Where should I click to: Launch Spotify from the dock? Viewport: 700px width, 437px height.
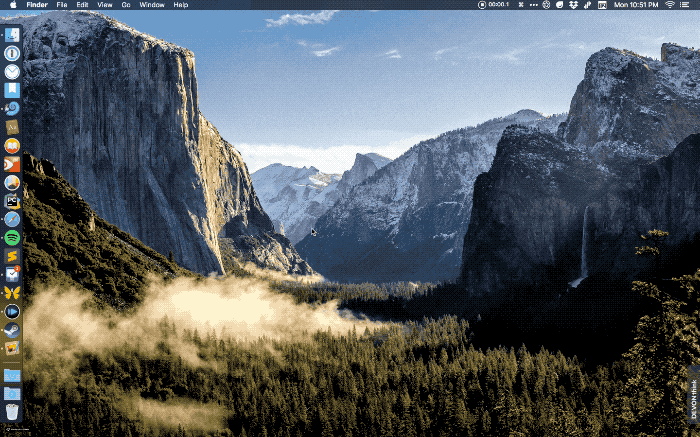pos(12,237)
